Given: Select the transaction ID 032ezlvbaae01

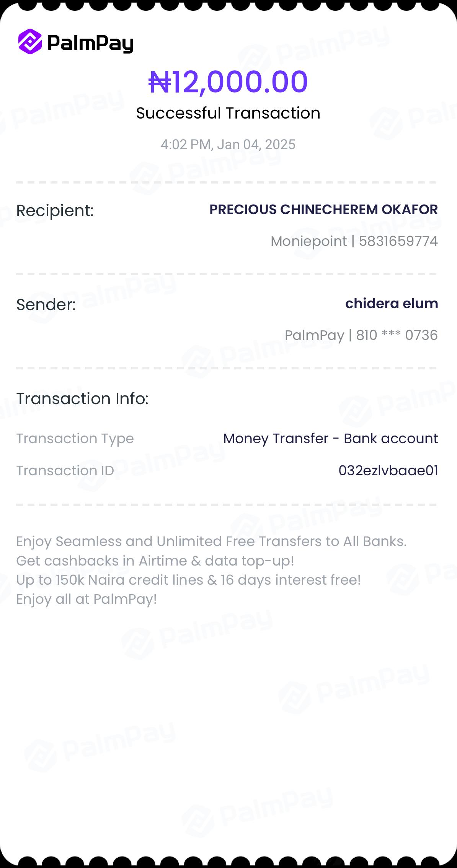Looking at the screenshot, I should click(x=388, y=471).
